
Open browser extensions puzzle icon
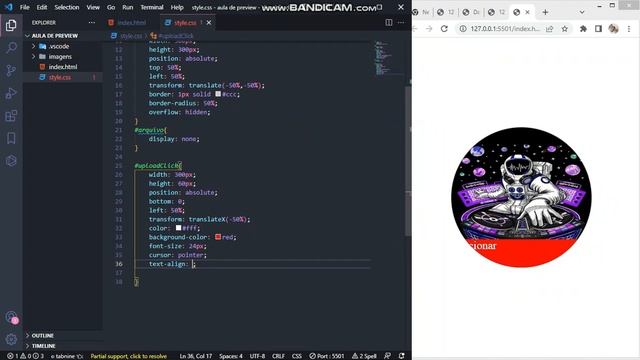pos(583,29)
